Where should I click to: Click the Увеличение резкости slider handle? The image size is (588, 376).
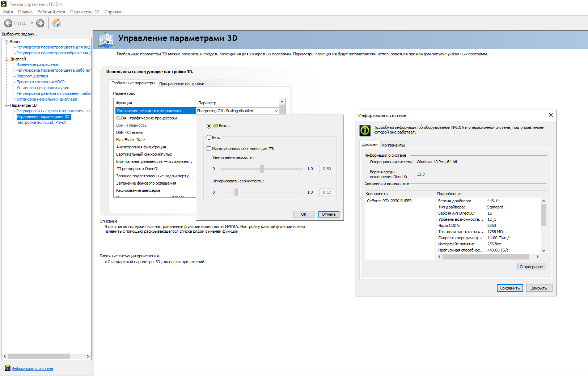point(262,169)
